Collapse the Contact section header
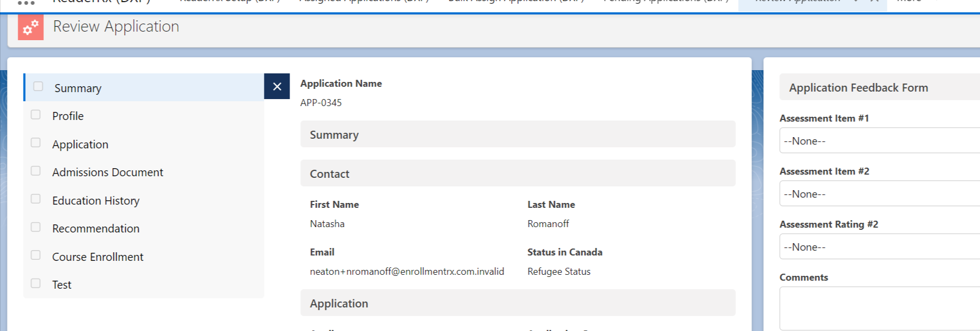 (x=517, y=174)
